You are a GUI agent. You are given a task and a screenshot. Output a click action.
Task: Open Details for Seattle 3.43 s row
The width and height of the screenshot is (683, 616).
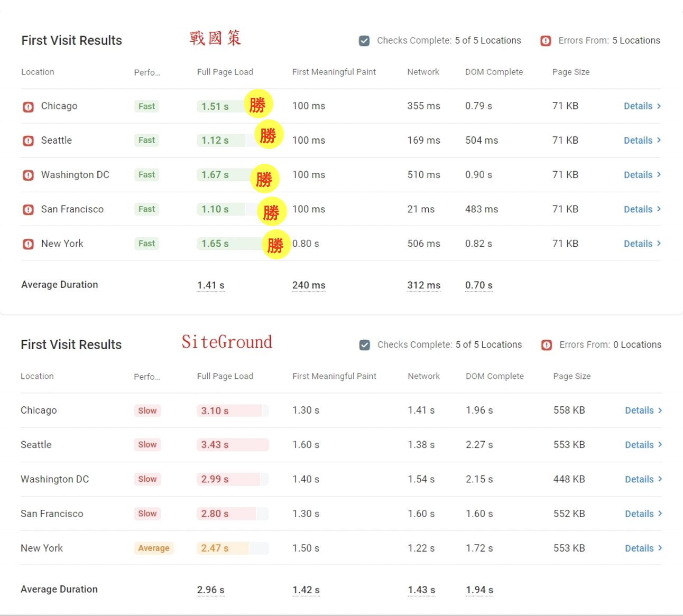pos(643,445)
